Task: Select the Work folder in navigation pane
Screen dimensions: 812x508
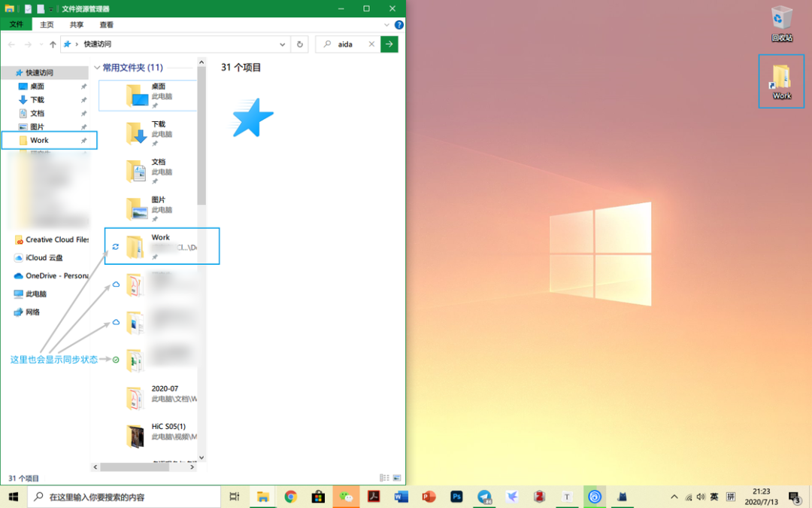Action: coord(49,141)
